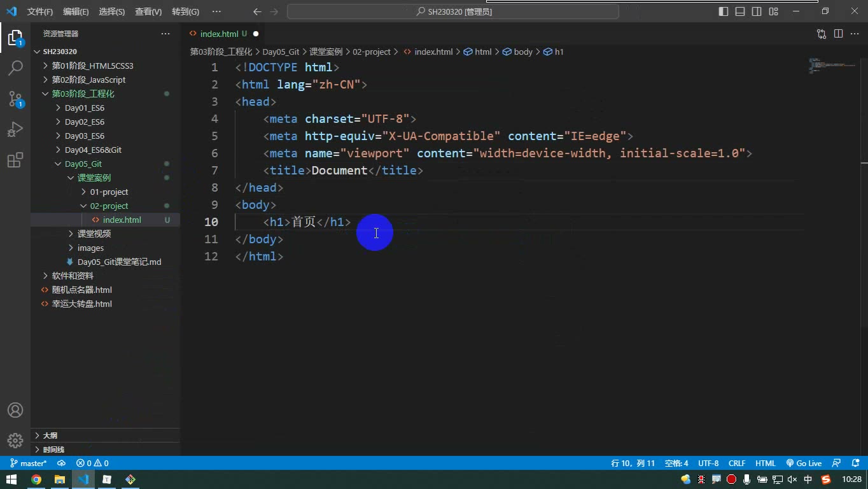Image resolution: width=868 pixels, height=489 pixels.
Task: Toggle secondary side bar visibility
Action: point(757,11)
